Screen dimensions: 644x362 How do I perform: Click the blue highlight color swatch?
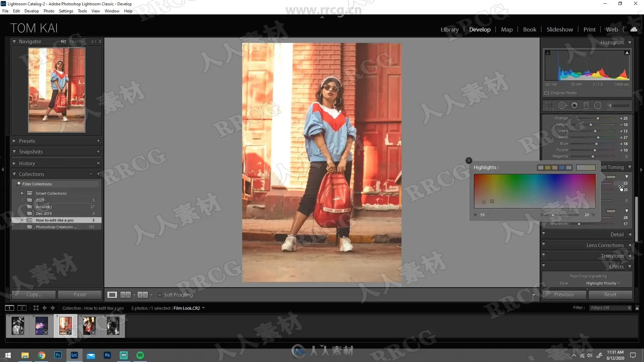[x=562, y=168]
